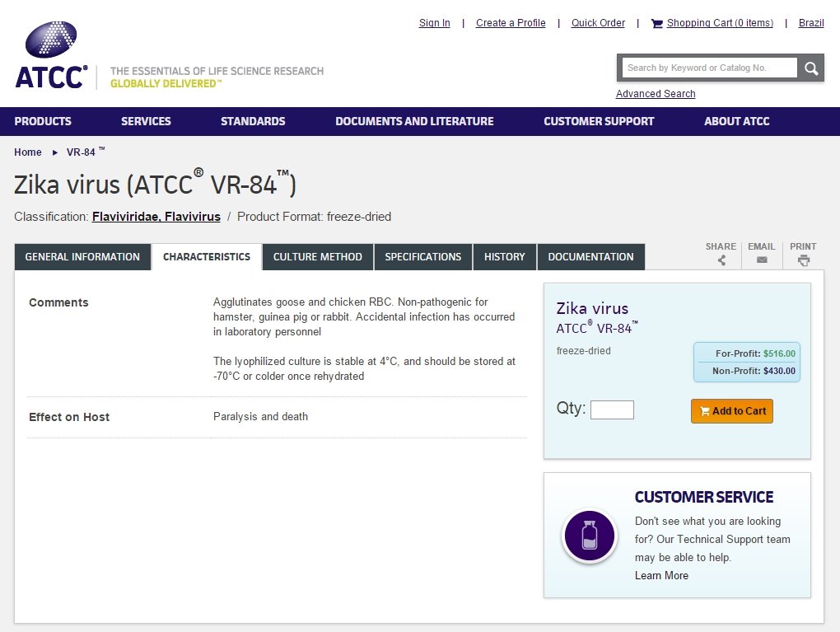The width and height of the screenshot is (840, 632).
Task: Open the About ATCC menu
Action: (x=737, y=121)
